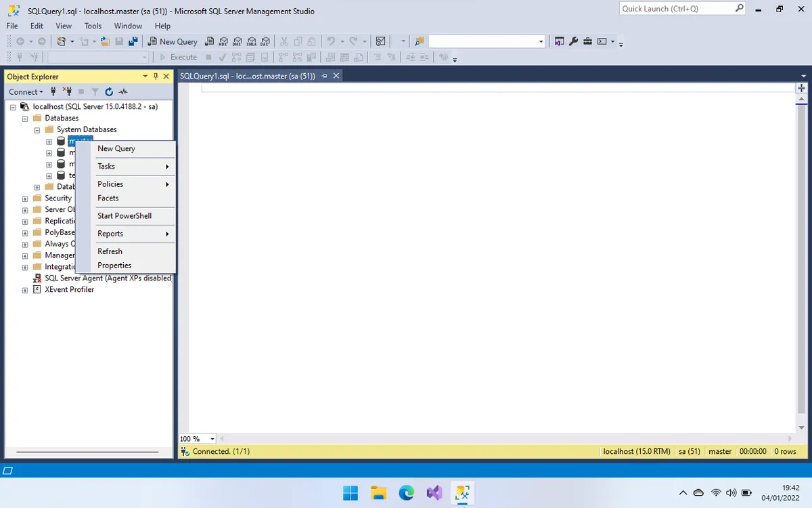Open the Tools menu

click(x=93, y=26)
